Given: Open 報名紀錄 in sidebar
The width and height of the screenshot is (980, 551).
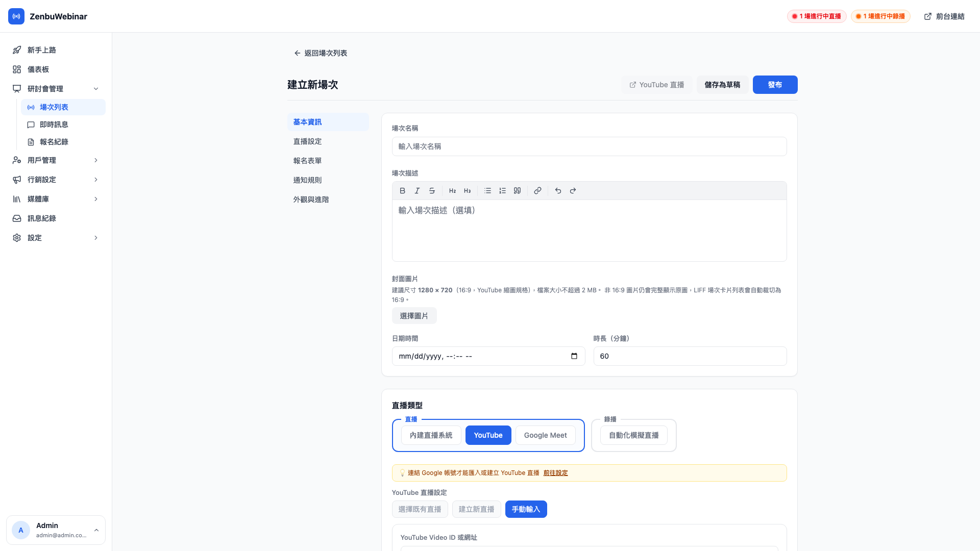Looking at the screenshot, I should pyautogui.click(x=63, y=142).
